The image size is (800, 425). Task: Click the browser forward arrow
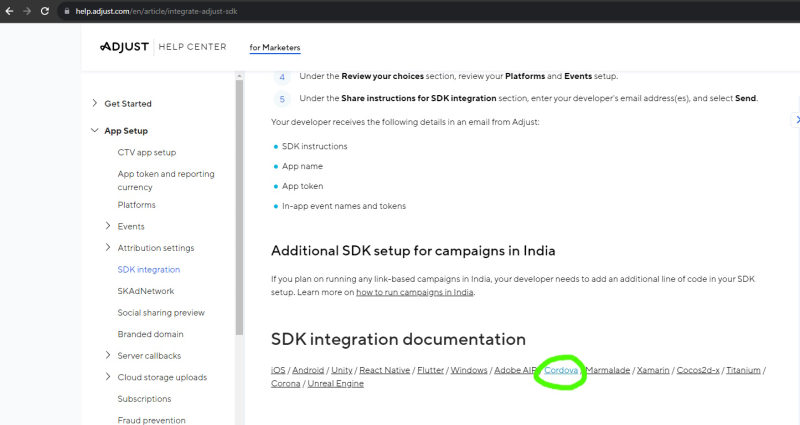click(x=27, y=11)
